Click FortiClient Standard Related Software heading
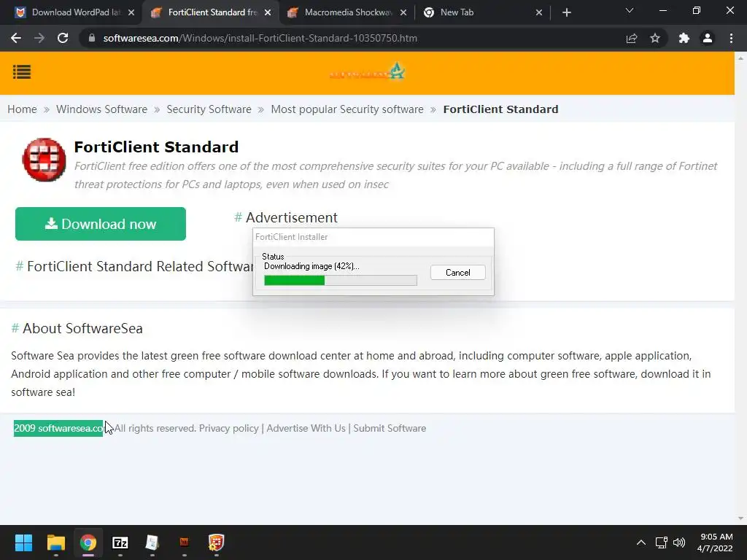This screenshot has width=747, height=560. (x=140, y=266)
